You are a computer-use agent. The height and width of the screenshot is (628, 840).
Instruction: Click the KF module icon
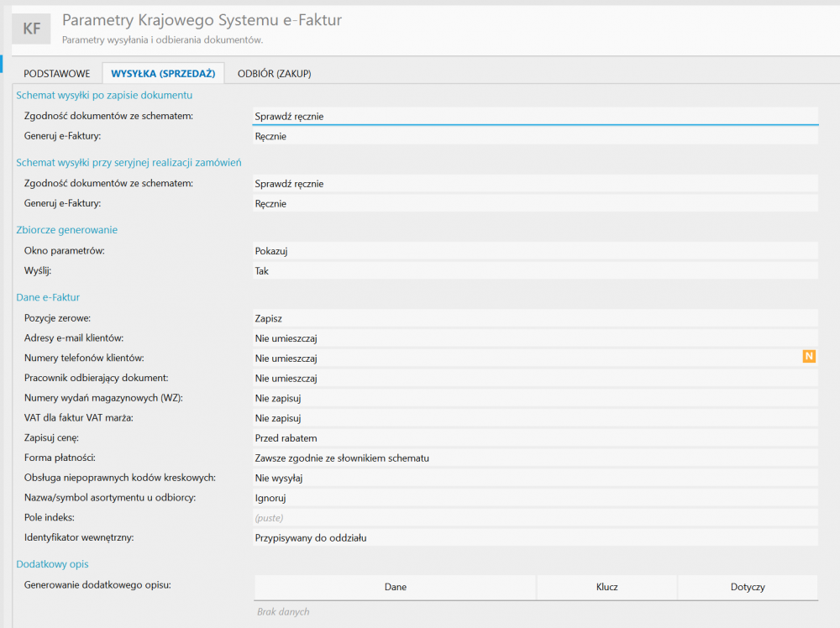coord(31,29)
